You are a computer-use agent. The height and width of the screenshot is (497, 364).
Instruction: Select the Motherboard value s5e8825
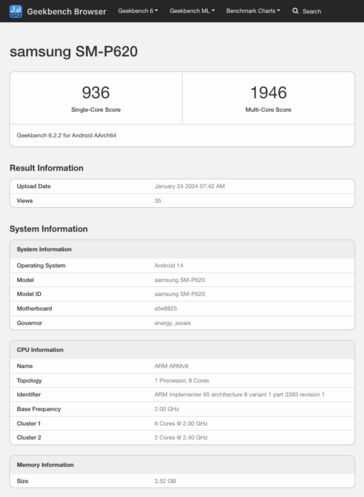coord(166,308)
